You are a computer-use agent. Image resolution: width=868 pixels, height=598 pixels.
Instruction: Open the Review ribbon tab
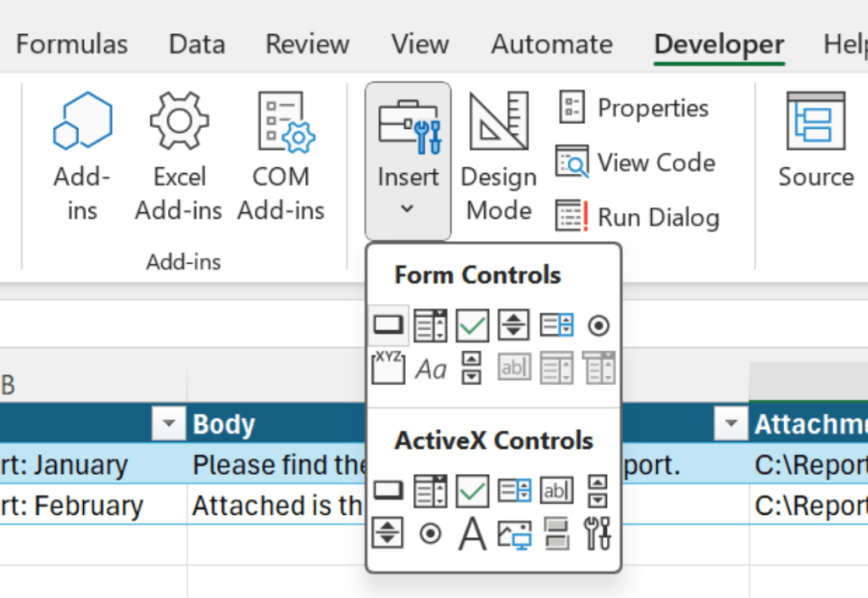(307, 44)
